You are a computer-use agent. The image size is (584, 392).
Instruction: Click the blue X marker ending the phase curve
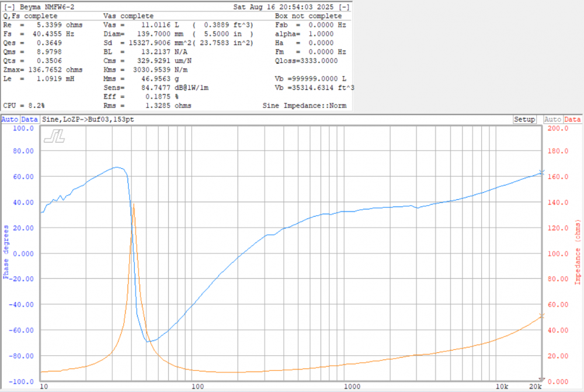pyautogui.click(x=541, y=172)
